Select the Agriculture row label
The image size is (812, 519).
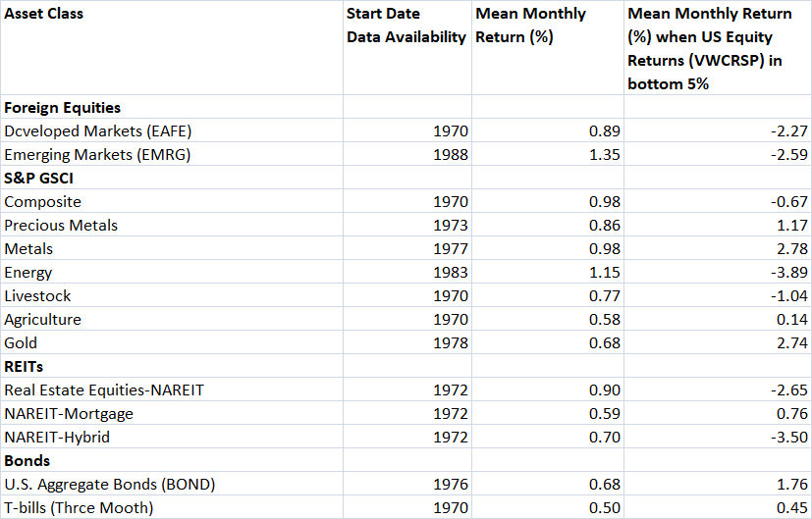click(43, 319)
